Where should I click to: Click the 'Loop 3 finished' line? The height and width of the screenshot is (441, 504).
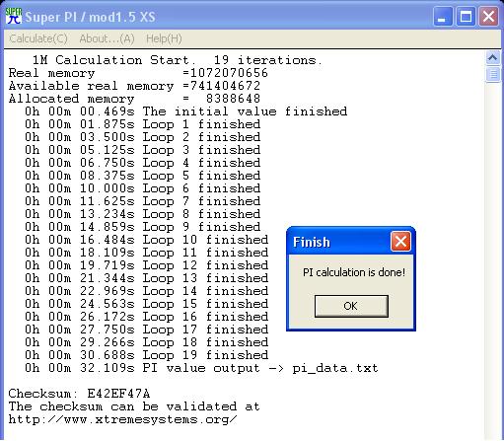[143, 150]
